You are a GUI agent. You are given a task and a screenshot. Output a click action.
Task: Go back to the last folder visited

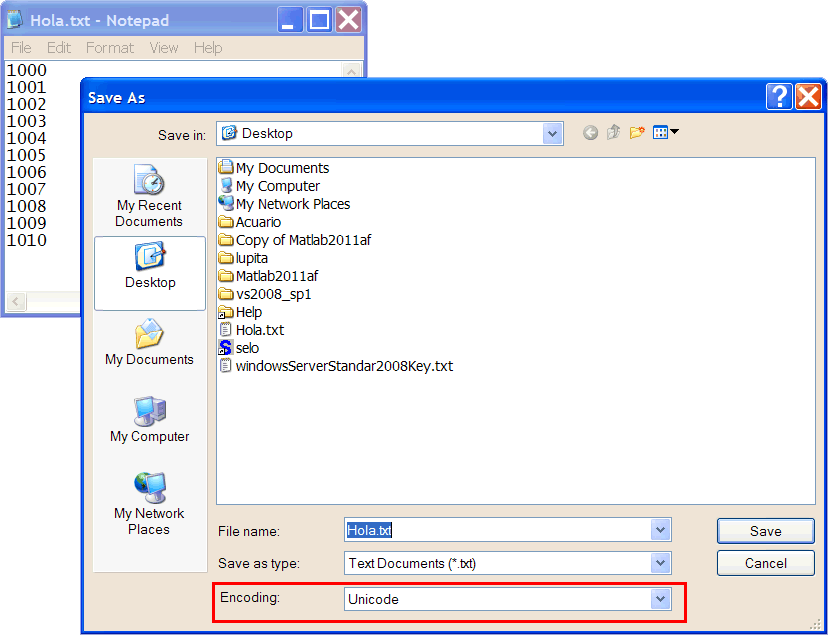point(590,132)
